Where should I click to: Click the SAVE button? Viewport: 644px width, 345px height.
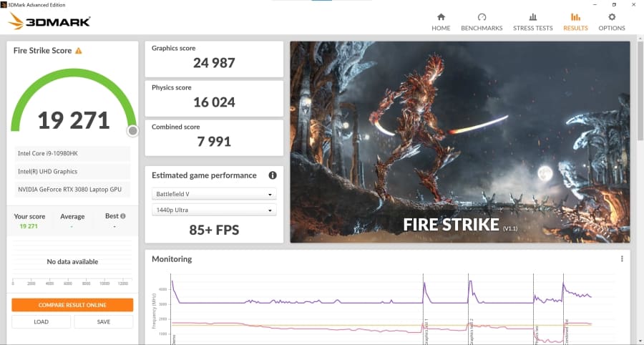pyautogui.click(x=104, y=322)
